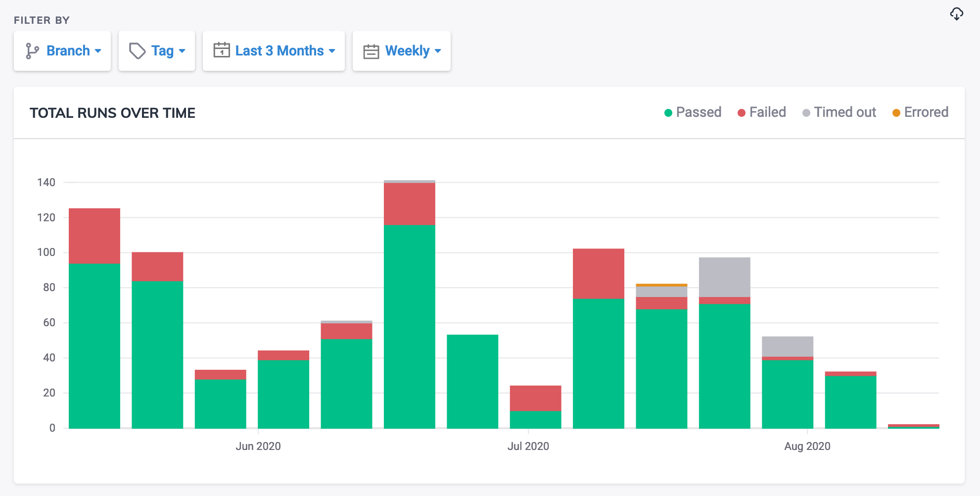Click the branch icon in the Branch filter
Viewport: 980px width, 496px height.
tap(33, 50)
